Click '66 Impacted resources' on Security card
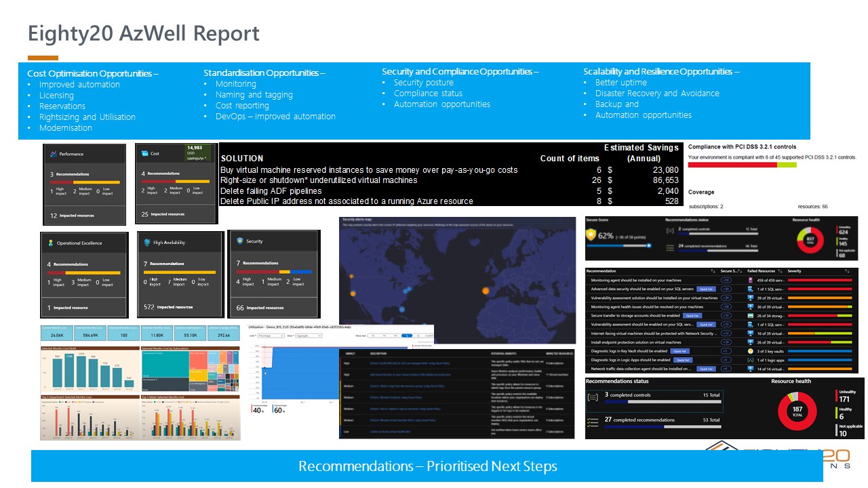 coord(260,308)
